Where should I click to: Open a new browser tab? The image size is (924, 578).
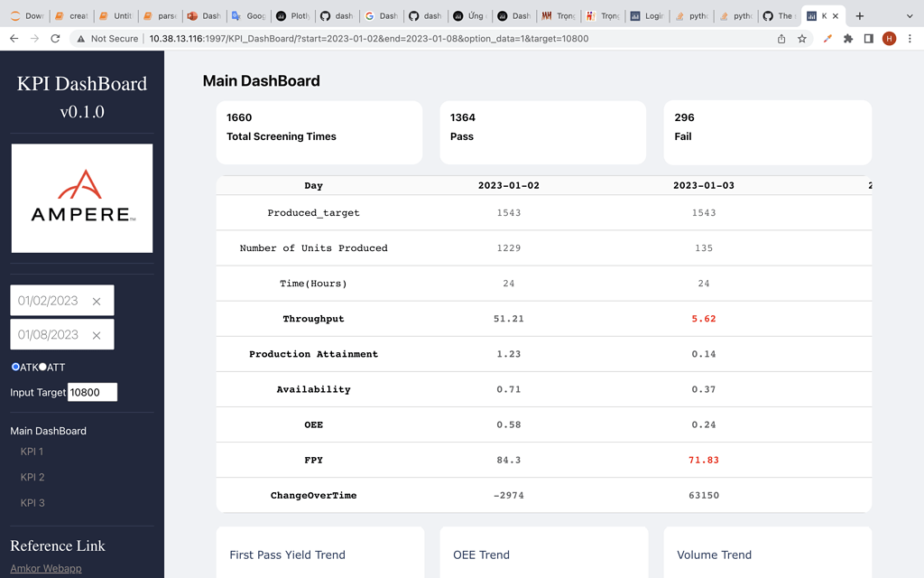point(859,16)
